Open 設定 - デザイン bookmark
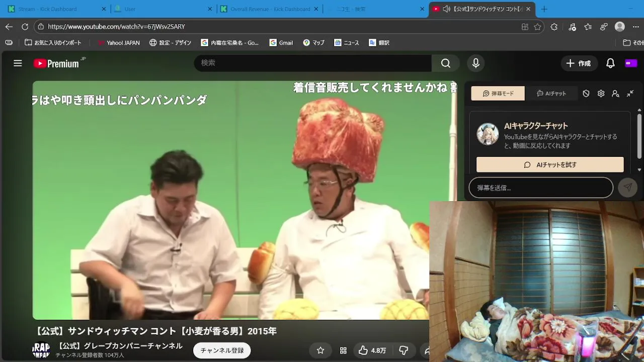 (170, 43)
